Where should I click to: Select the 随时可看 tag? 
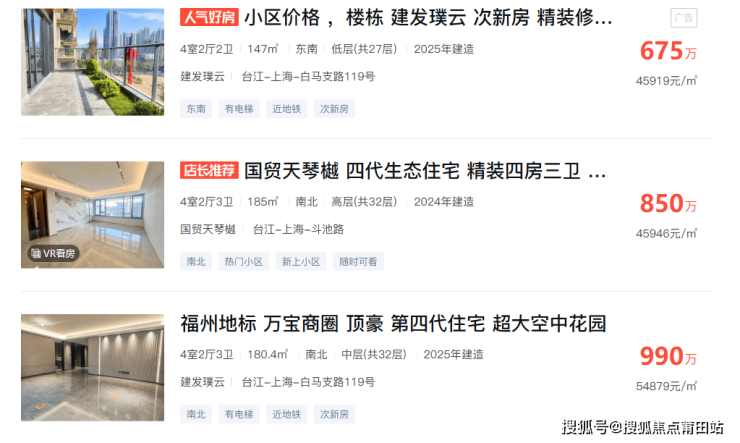click(358, 261)
